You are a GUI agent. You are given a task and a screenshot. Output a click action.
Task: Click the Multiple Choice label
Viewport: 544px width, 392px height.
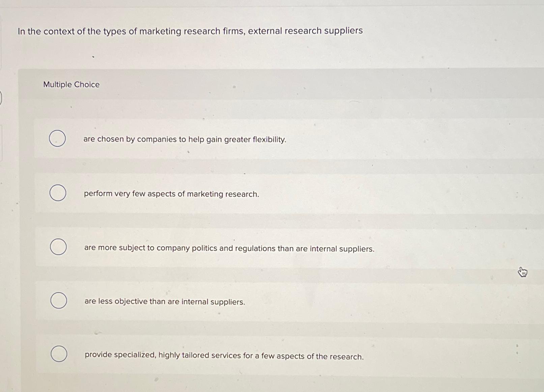71,84
